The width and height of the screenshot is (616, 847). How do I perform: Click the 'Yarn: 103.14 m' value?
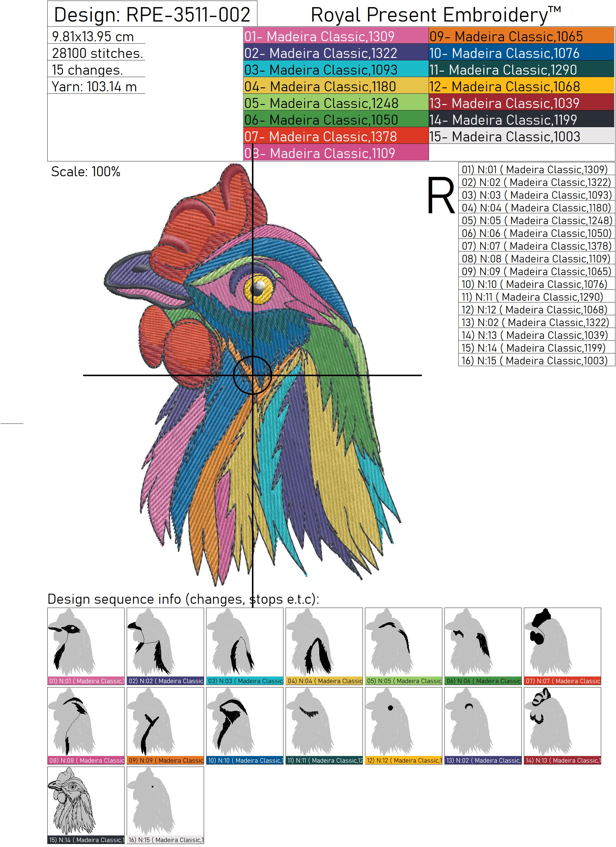tap(94, 87)
